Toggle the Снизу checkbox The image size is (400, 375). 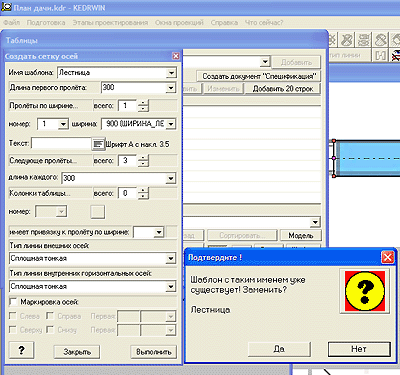[50, 330]
